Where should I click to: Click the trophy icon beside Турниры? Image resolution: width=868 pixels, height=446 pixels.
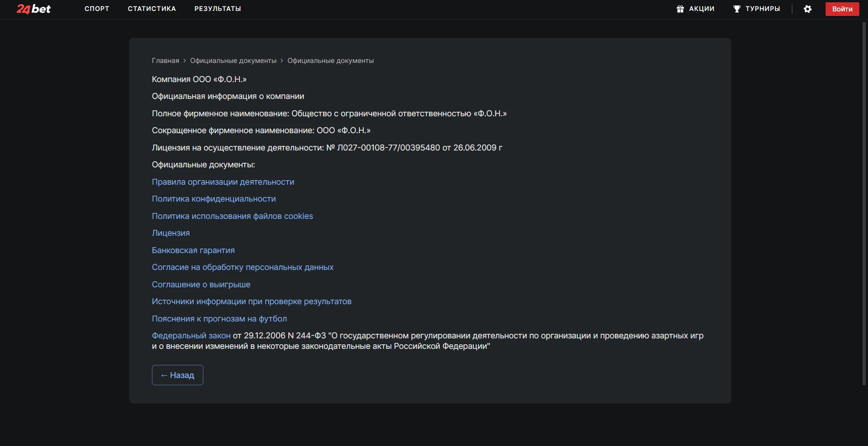[737, 9]
